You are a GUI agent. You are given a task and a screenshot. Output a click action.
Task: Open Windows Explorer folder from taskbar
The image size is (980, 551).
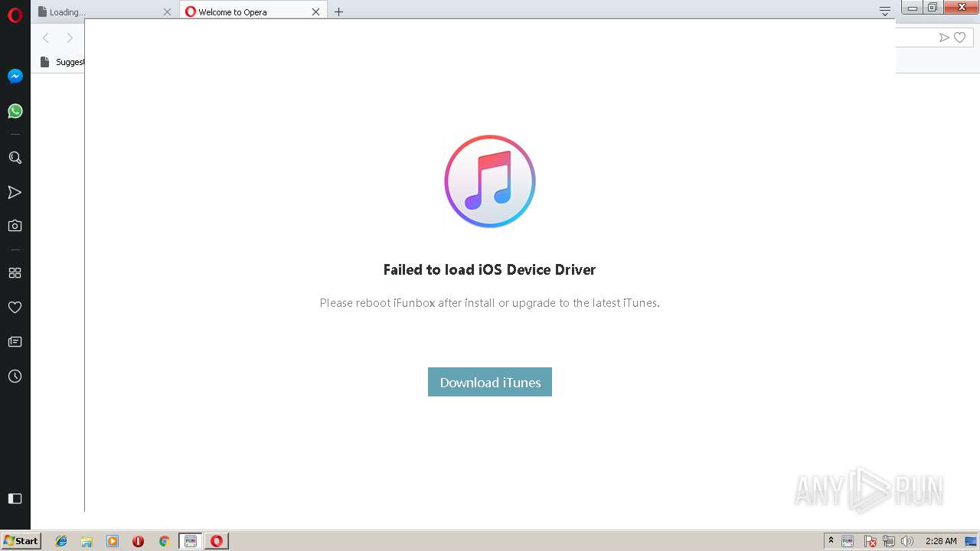(x=87, y=541)
